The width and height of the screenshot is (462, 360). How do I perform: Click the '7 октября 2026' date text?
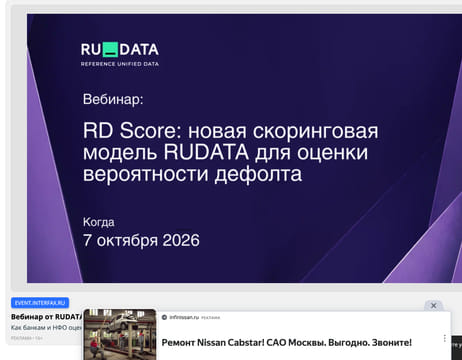tap(141, 240)
